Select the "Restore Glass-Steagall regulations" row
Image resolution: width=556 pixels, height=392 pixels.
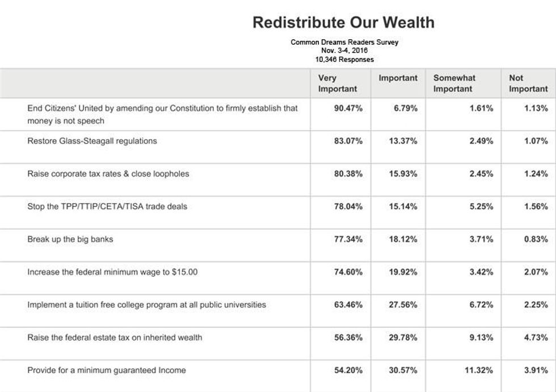92,141
